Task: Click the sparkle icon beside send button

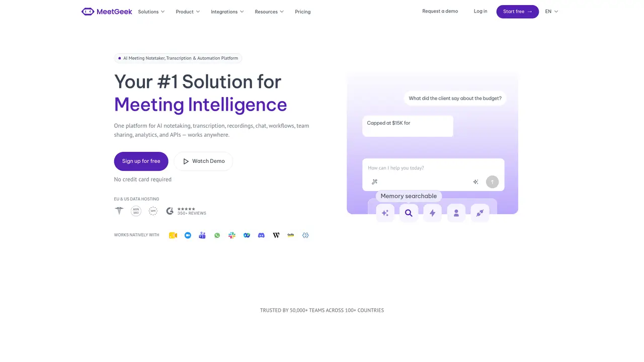Action: click(x=475, y=182)
